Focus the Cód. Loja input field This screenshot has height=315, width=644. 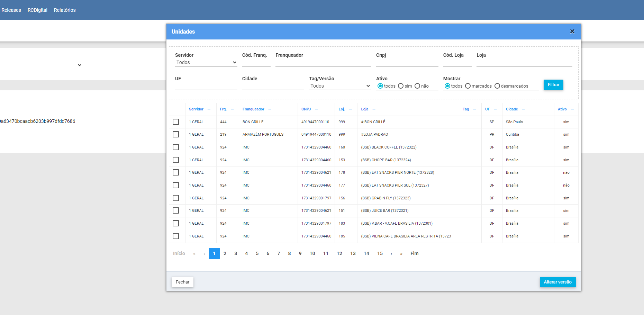457,62
